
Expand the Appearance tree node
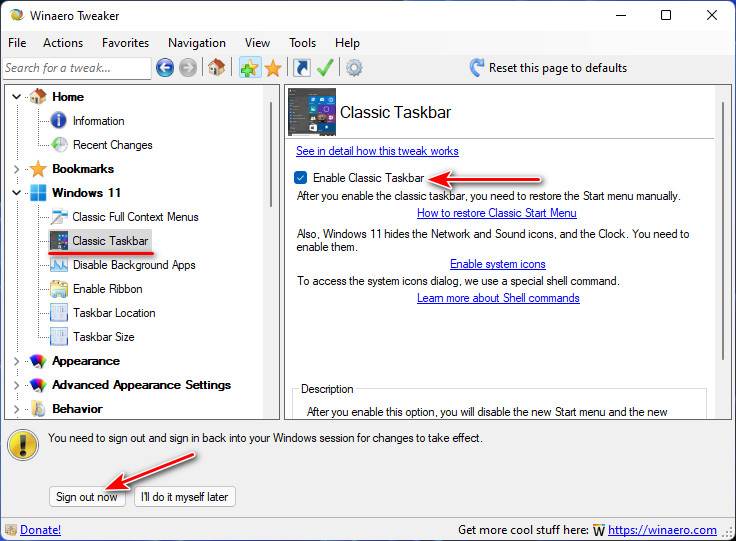click(x=16, y=361)
